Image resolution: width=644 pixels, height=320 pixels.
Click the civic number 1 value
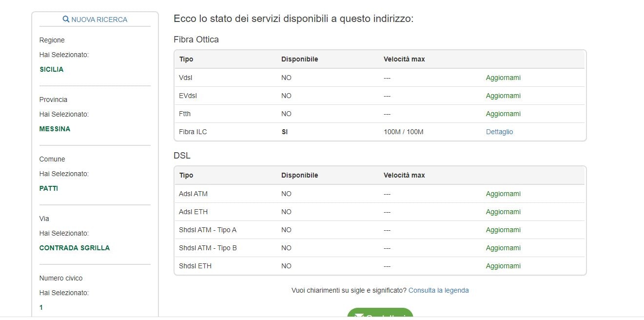pyautogui.click(x=41, y=307)
